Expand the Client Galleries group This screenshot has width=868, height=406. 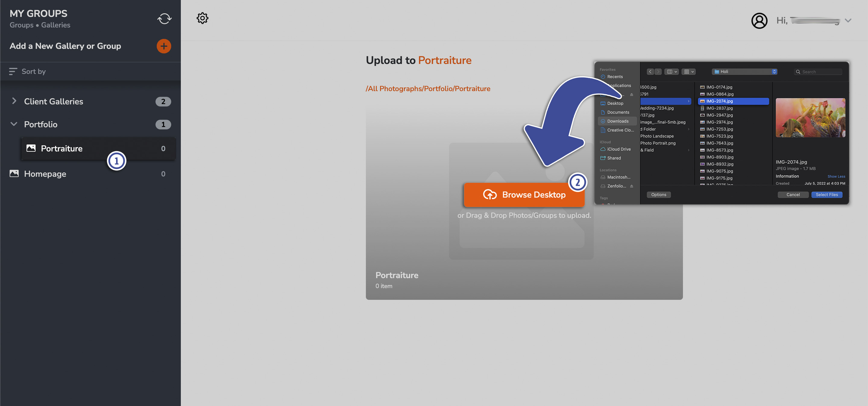coord(14,101)
